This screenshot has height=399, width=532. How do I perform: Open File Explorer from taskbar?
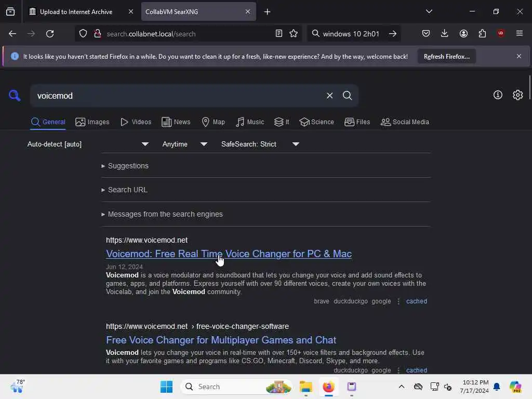(x=305, y=387)
